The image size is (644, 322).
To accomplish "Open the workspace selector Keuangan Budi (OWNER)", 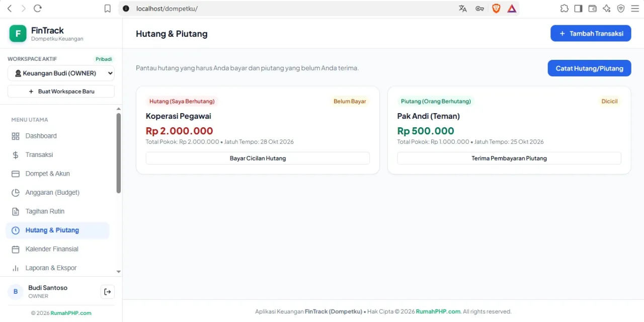I will [x=61, y=73].
